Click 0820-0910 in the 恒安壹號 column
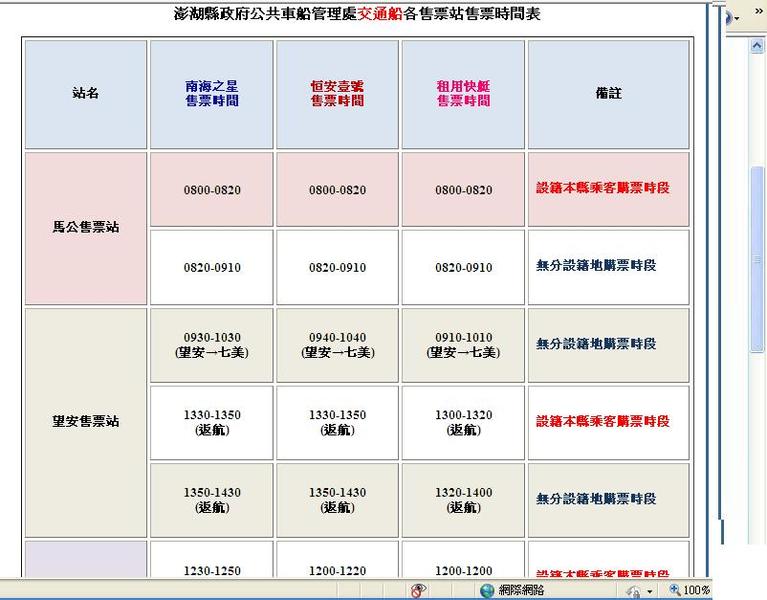Image resolution: width=767 pixels, height=600 pixels. click(338, 267)
